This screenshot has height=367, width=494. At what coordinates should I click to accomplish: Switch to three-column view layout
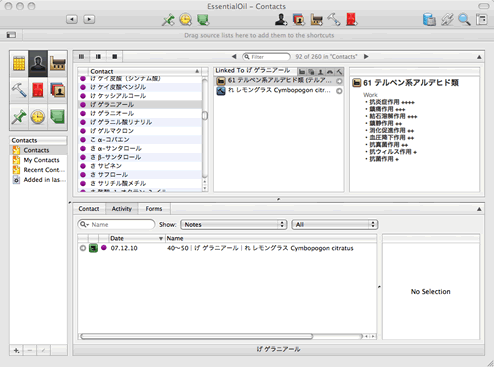pyautogui.click(x=81, y=57)
